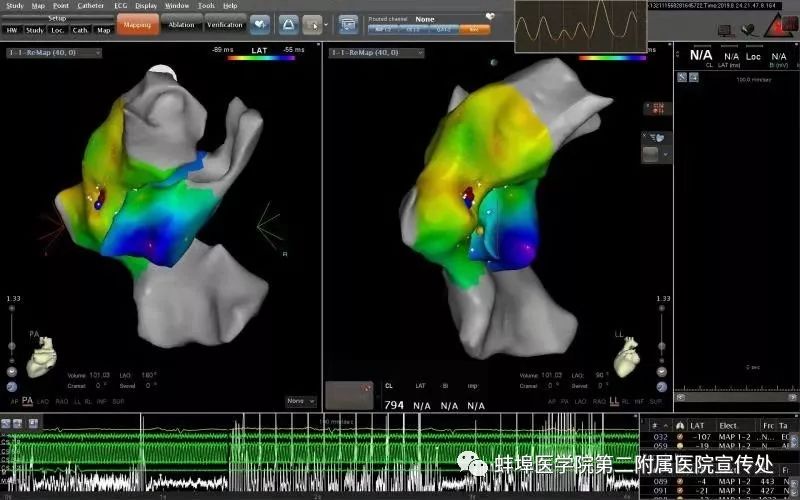This screenshot has width=800, height=500.
Task: Click the respiration gating bell-shaped icon
Action: tap(288, 24)
